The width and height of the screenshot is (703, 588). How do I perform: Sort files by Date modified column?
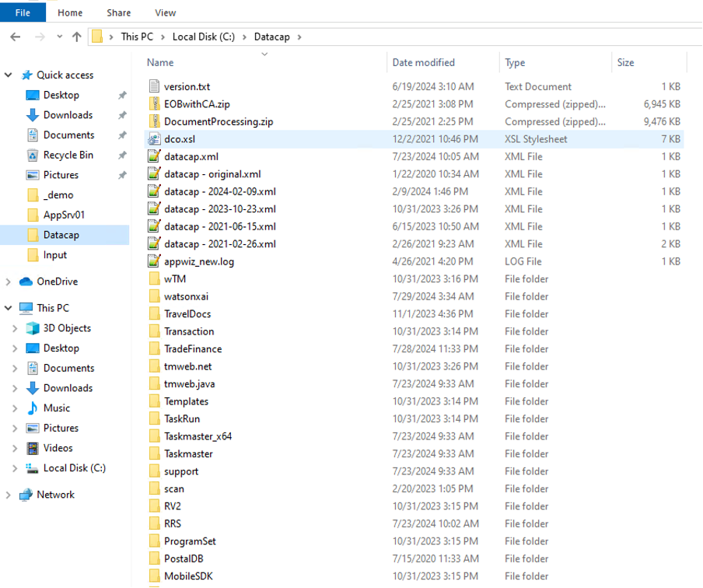424,62
